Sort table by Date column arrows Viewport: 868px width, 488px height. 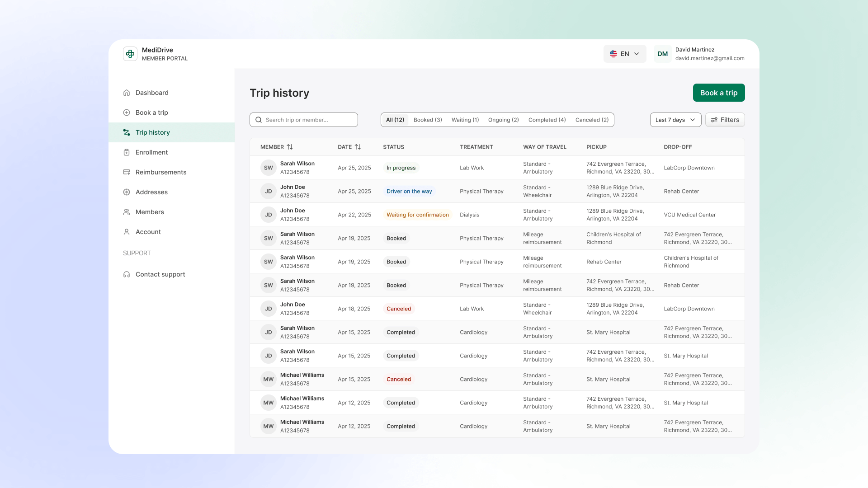point(358,147)
